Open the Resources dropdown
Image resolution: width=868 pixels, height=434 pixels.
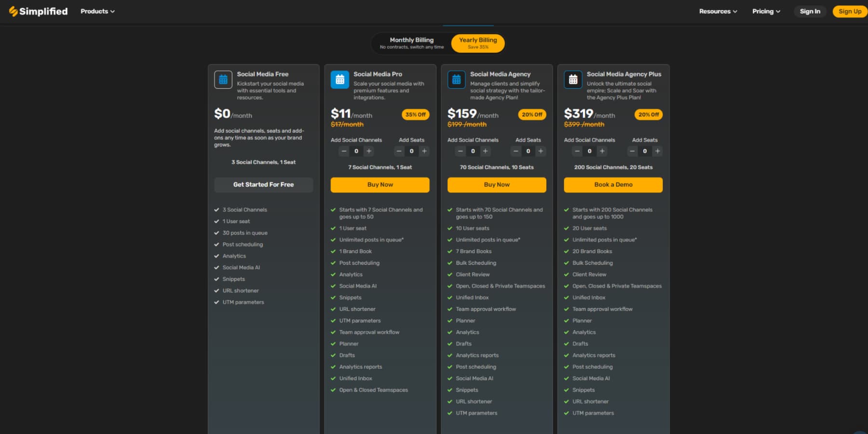click(x=718, y=11)
